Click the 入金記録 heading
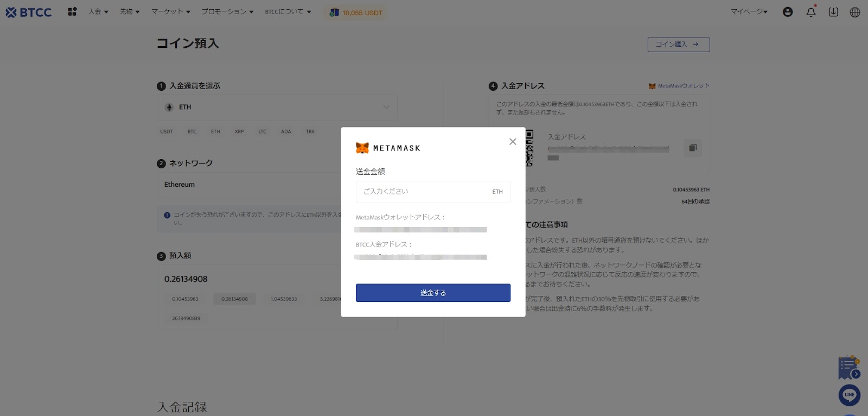Image resolution: width=868 pixels, height=416 pixels. (x=182, y=407)
